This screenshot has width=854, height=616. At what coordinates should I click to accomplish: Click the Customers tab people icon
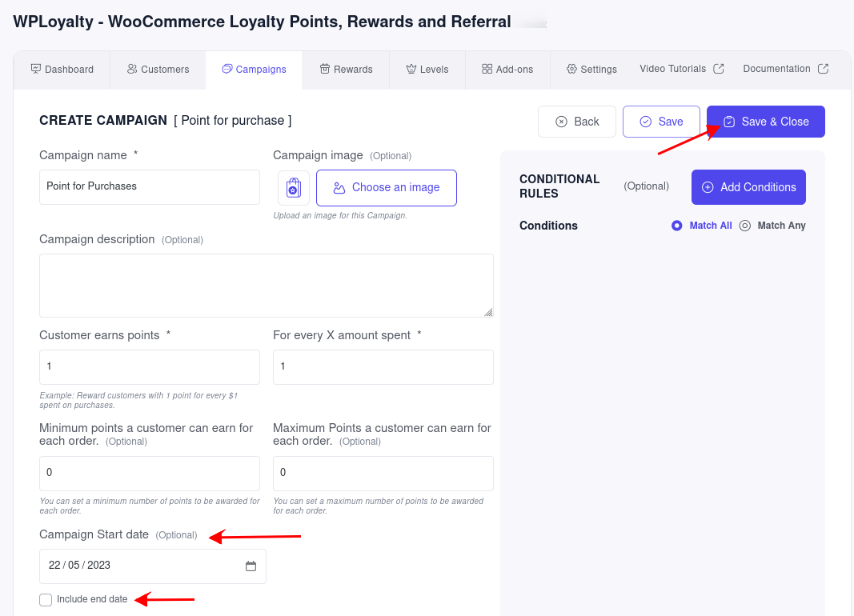[132, 69]
